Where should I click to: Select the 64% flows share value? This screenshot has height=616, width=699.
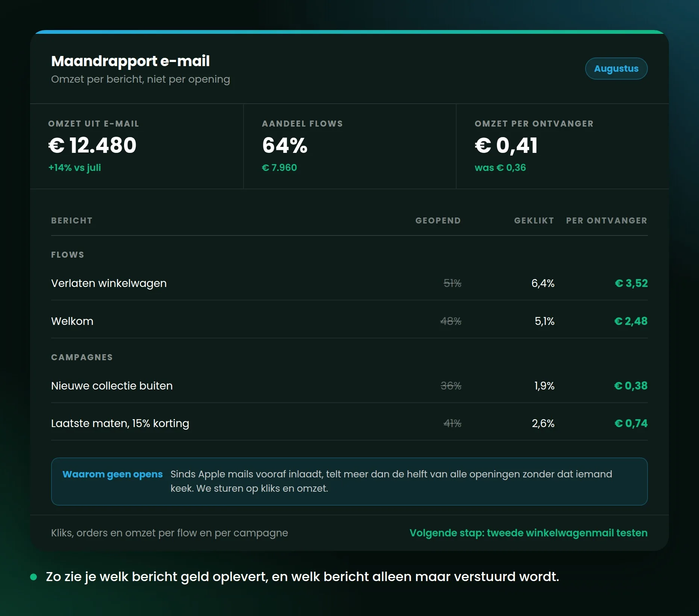tap(285, 145)
